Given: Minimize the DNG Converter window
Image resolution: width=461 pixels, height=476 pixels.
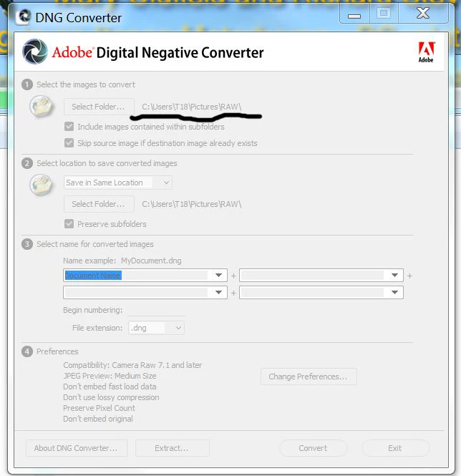Looking at the screenshot, I should click(354, 14).
